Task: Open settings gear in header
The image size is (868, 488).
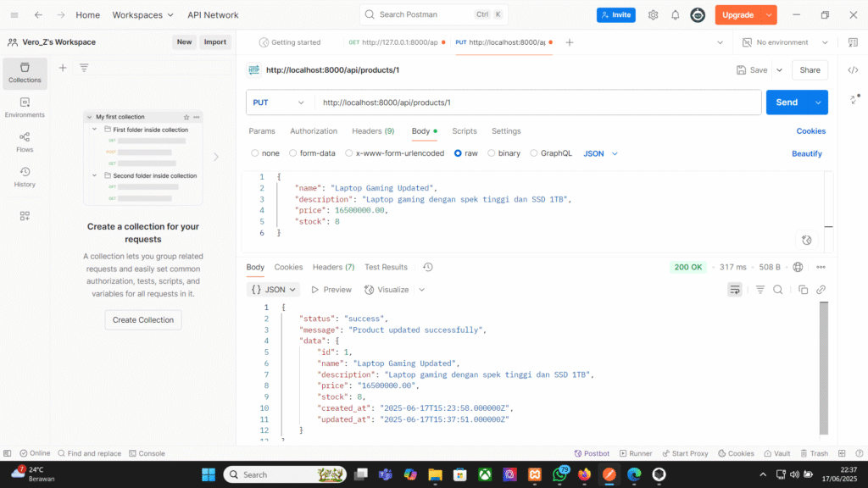Action: 653,15
